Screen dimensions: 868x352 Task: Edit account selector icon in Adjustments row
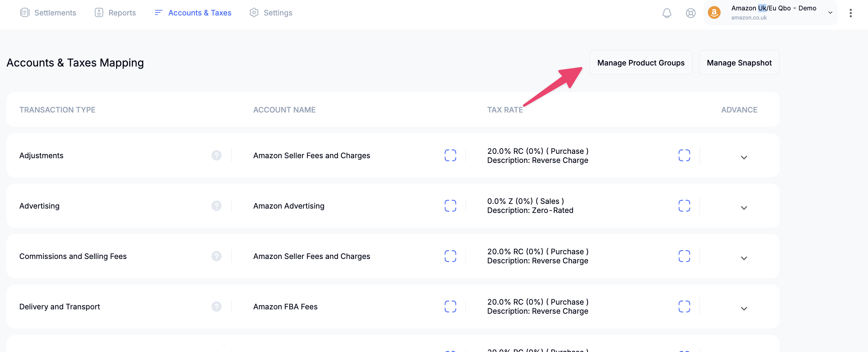450,156
